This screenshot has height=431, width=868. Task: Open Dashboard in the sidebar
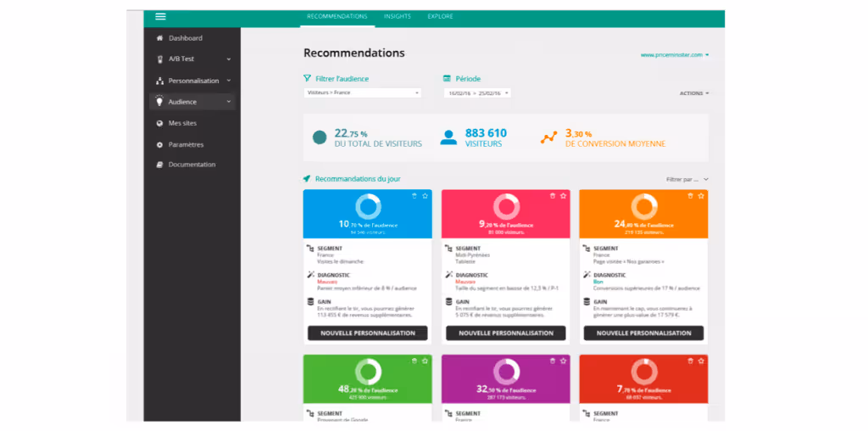tap(186, 38)
